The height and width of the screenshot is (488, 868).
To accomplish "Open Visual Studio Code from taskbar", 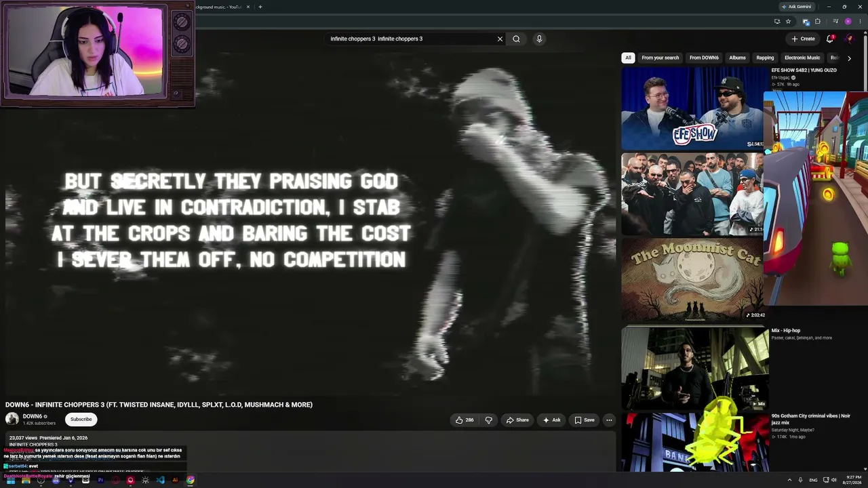I will pyautogui.click(x=160, y=480).
